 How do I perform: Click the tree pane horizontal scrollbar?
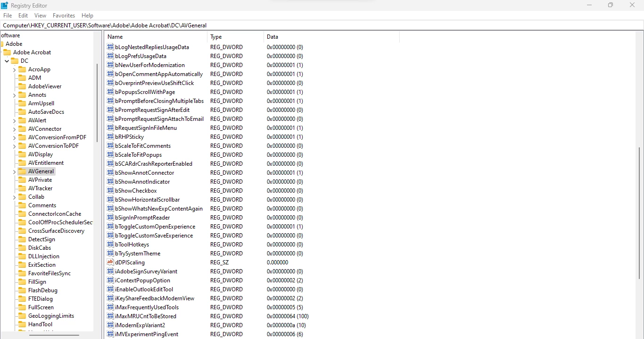pyautogui.click(x=54, y=335)
